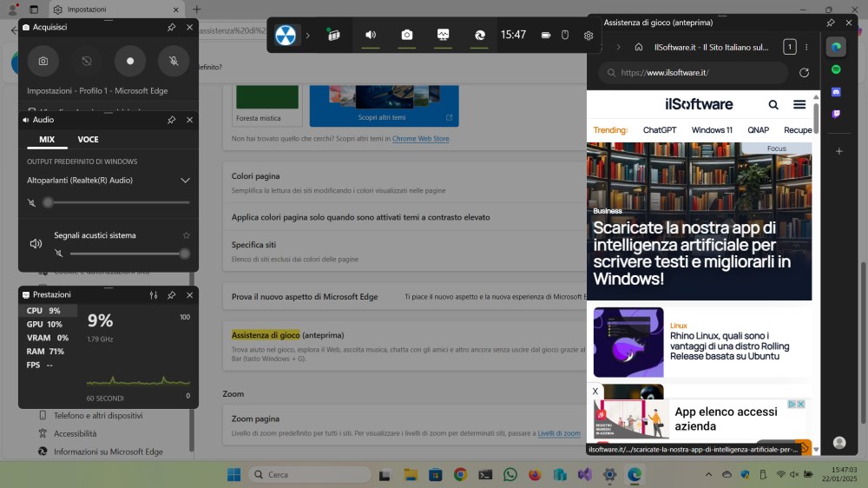Unmute Altoparlanti default output

click(31, 202)
